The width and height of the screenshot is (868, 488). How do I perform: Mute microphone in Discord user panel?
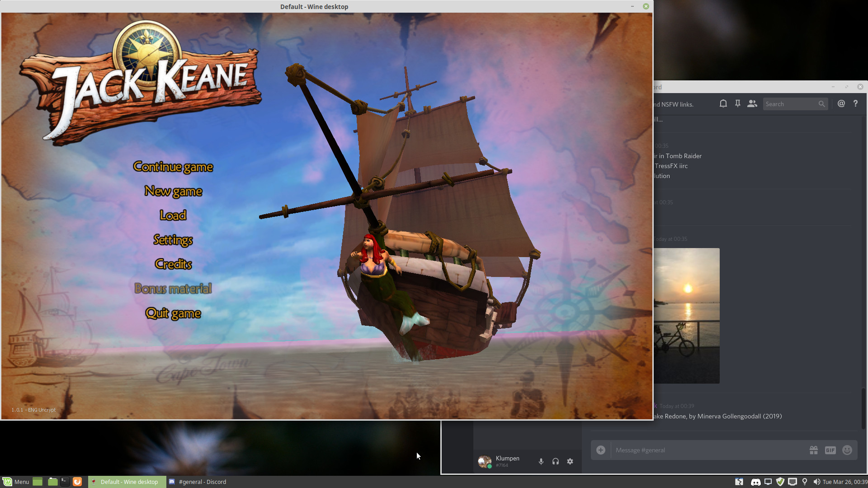541,461
